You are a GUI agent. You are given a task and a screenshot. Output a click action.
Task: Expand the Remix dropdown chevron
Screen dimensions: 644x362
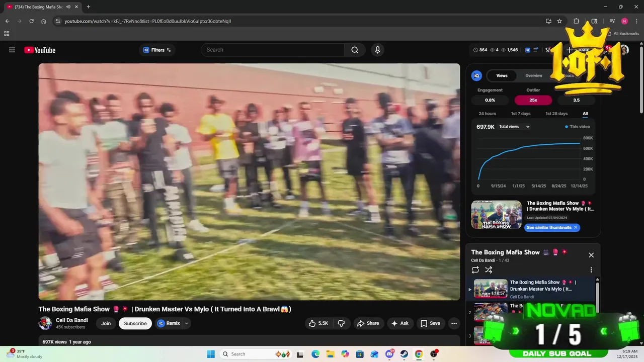187,323
